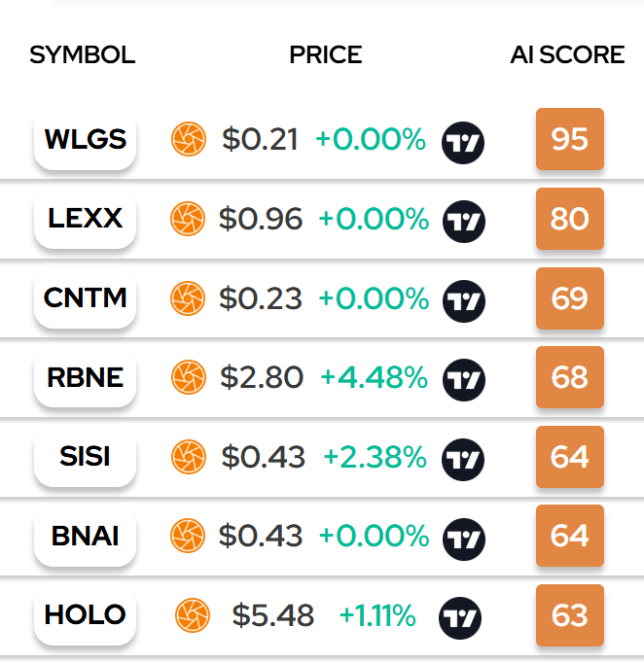Open TradingView chart icon for RBNE
Screen dimensions: 644x663
464,380
